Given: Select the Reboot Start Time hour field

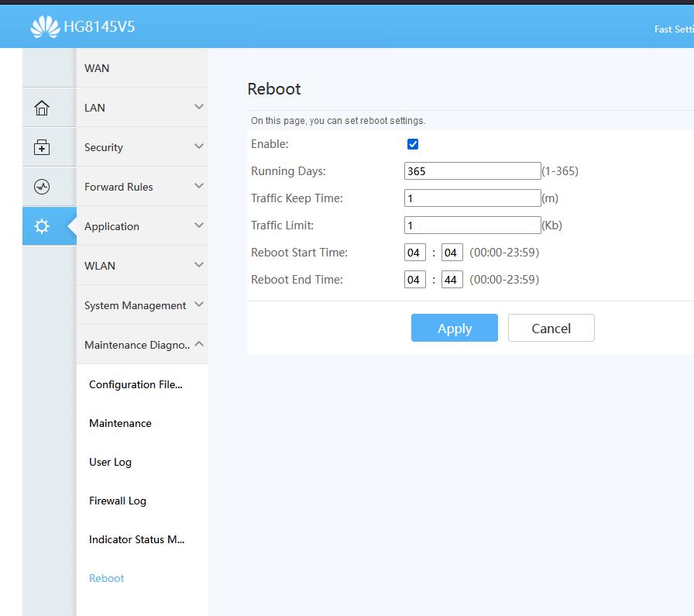Looking at the screenshot, I should coord(414,253).
